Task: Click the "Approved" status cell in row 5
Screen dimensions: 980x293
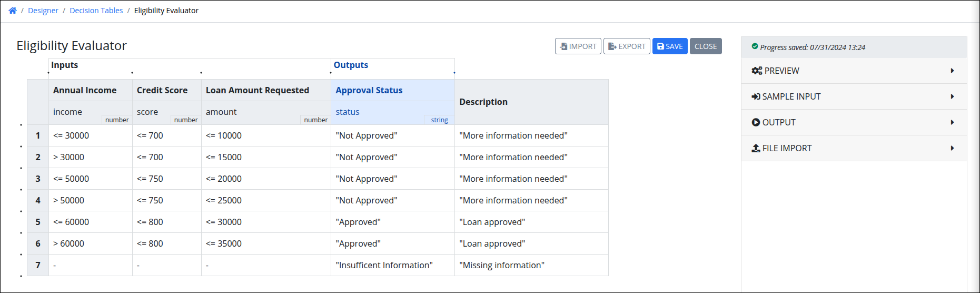Action: point(393,222)
